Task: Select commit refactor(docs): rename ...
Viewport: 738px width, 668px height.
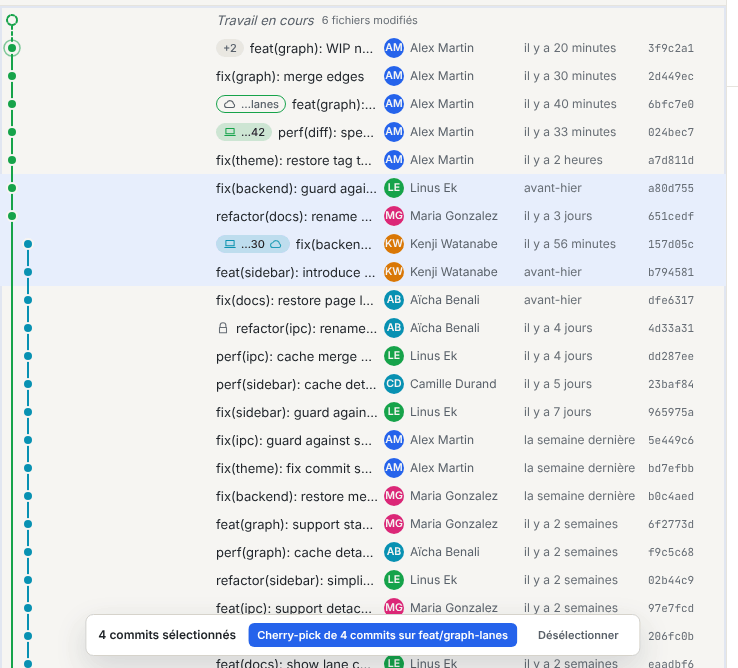Action: click(x=294, y=217)
